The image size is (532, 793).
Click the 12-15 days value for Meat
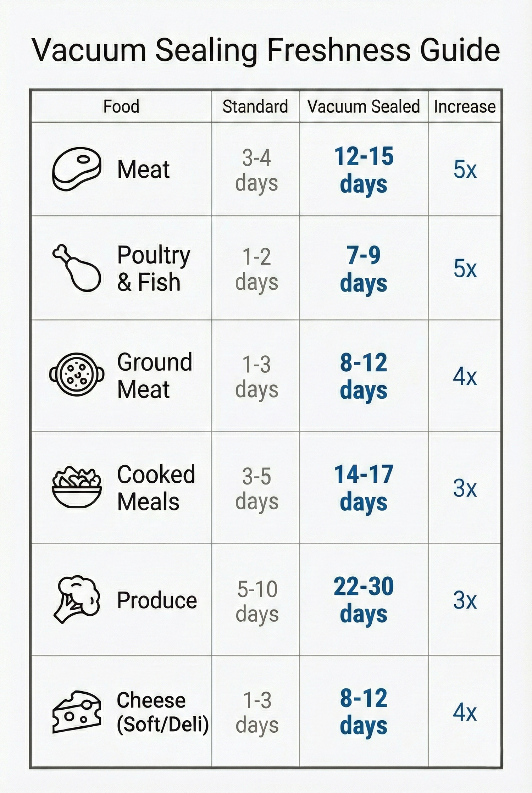pyautogui.click(x=364, y=170)
